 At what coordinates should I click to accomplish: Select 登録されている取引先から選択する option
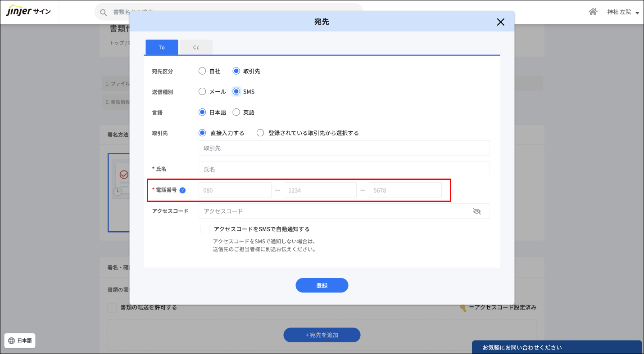tap(260, 133)
